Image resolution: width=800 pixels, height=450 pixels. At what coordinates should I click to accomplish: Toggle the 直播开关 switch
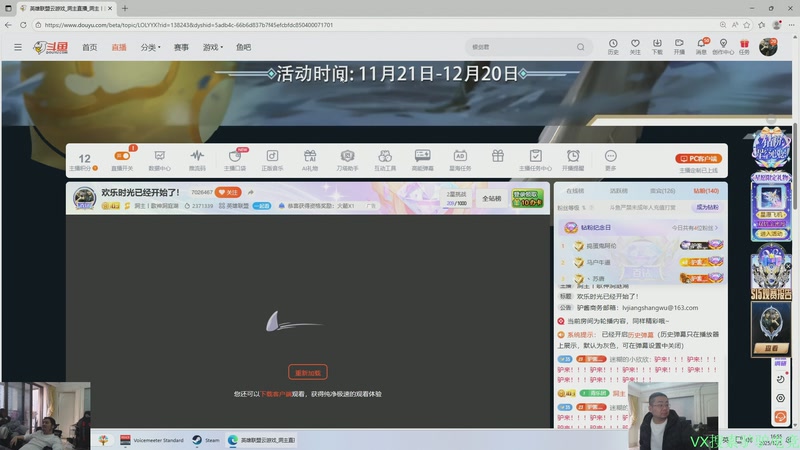[x=122, y=156]
